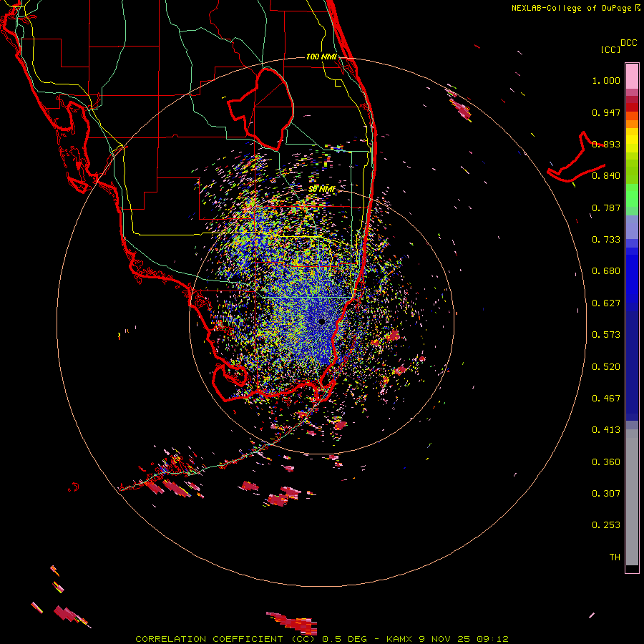Click the 0.627 scale value
644x644 pixels.
606,303
